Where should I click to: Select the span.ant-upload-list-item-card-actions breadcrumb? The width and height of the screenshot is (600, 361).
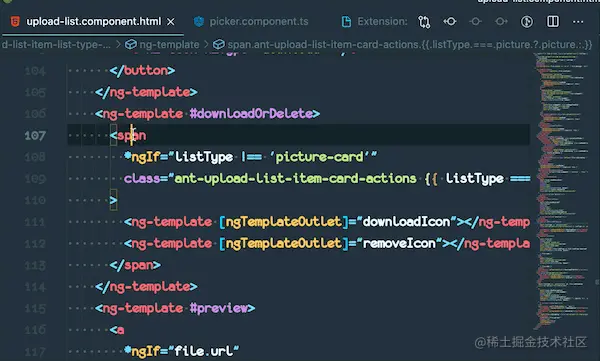click(x=409, y=44)
